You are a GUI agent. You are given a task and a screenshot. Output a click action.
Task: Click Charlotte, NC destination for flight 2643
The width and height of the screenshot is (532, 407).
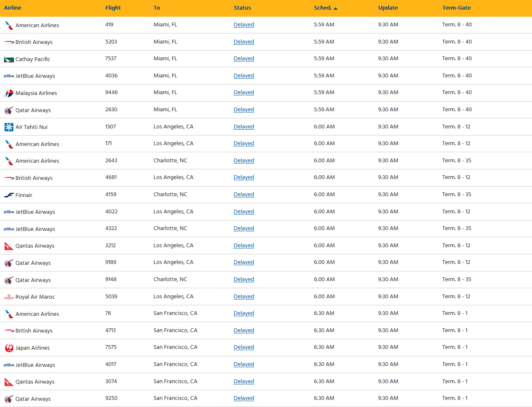(x=171, y=161)
